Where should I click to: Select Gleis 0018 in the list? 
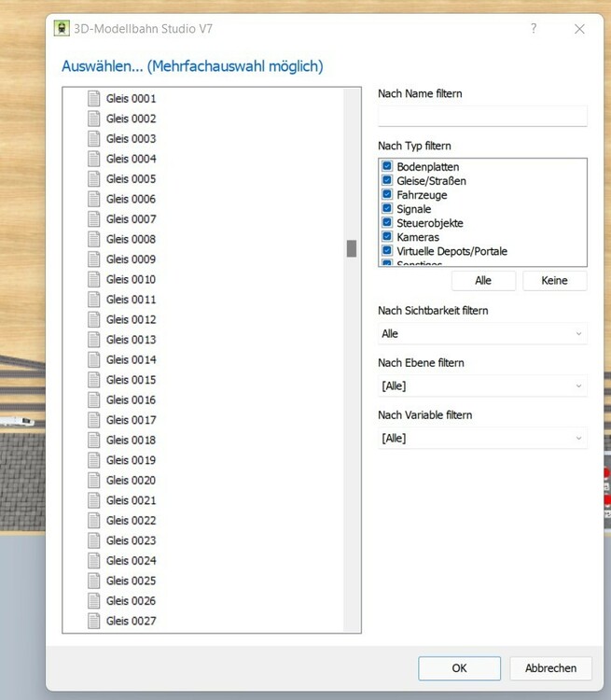132,441
